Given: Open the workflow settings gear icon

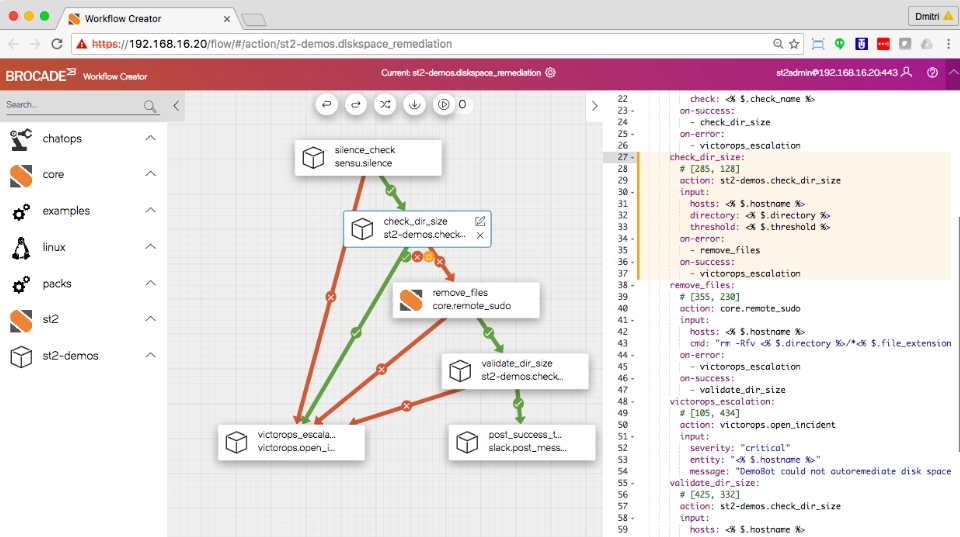Looking at the screenshot, I should point(550,72).
